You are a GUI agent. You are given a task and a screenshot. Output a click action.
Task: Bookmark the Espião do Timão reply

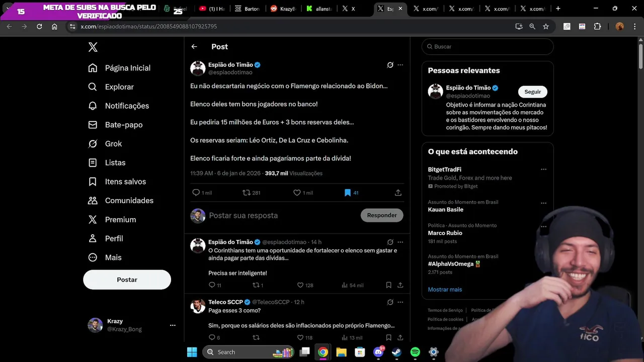coord(388,285)
